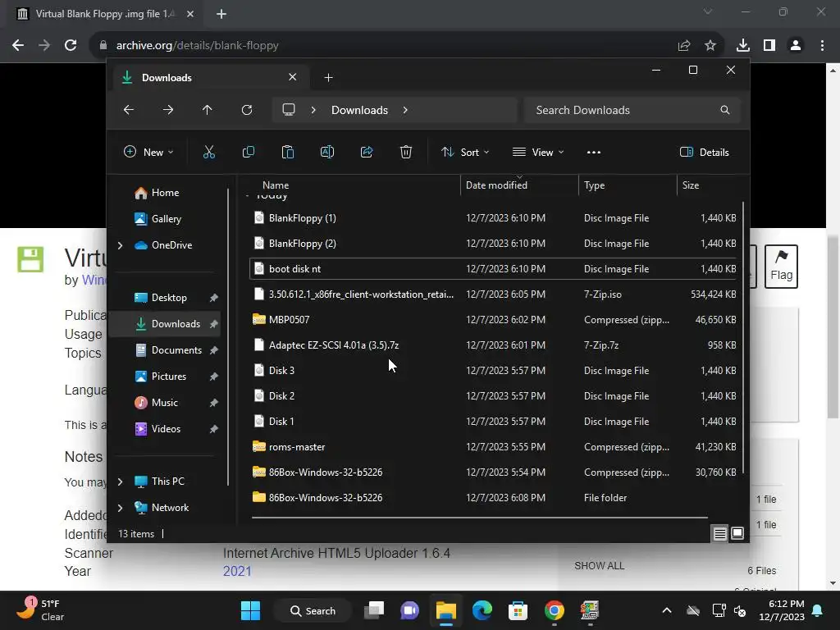Open Chrome profile avatar icon
This screenshot has height=630, width=840.
pos(796,45)
